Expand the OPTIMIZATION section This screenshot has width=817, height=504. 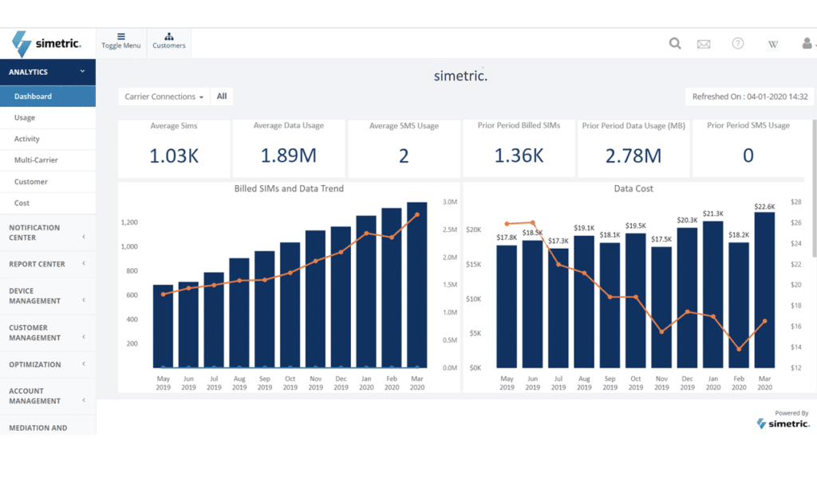[x=47, y=364]
